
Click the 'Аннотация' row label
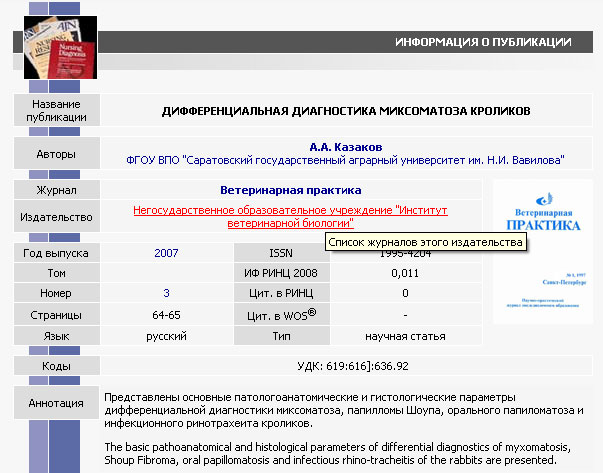pyautogui.click(x=56, y=403)
